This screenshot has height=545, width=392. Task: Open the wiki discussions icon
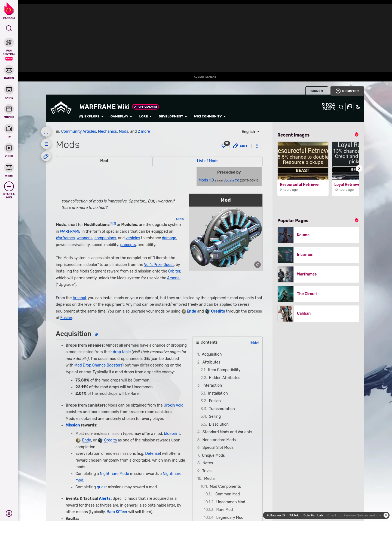(x=350, y=107)
